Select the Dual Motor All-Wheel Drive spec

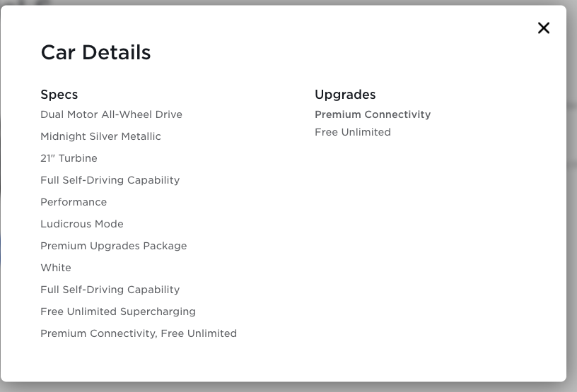pos(111,114)
